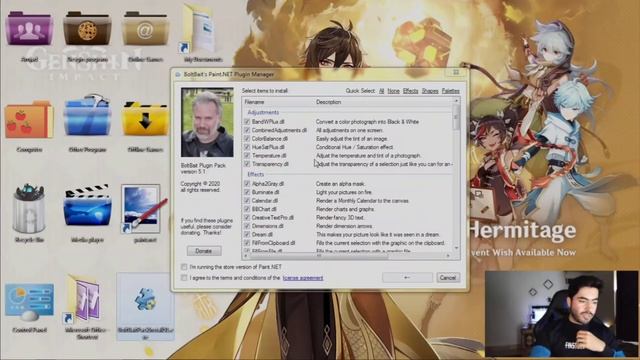Uncheck the Transparency.dll checkbox
Viewport: 640px width, 360px height.
tap(247, 164)
